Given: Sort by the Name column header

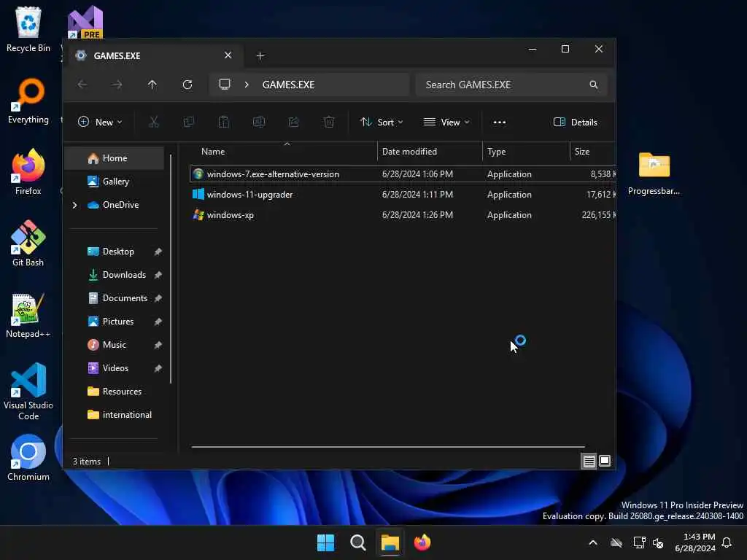Looking at the screenshot, I should [284, 152].
